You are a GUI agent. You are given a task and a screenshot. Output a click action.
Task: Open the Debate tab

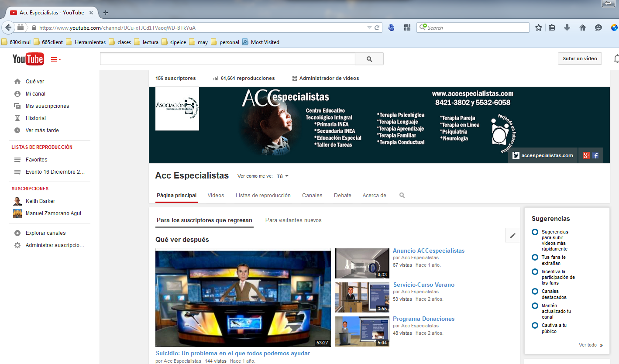click(343, 196)
